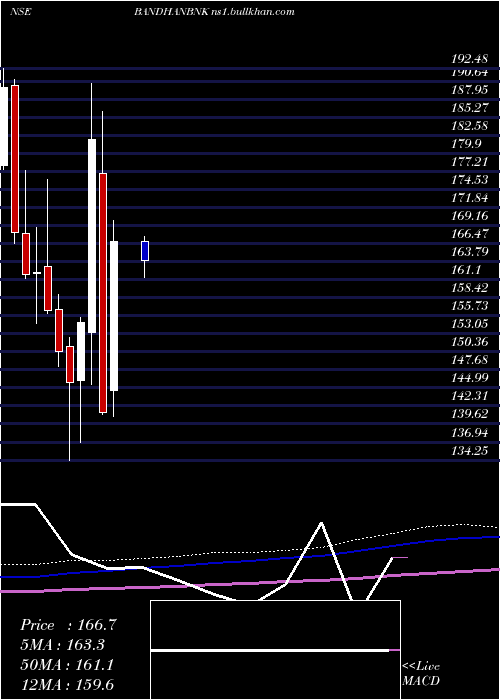
Task: Click the 169.16 price axis label
Action: 469,216
